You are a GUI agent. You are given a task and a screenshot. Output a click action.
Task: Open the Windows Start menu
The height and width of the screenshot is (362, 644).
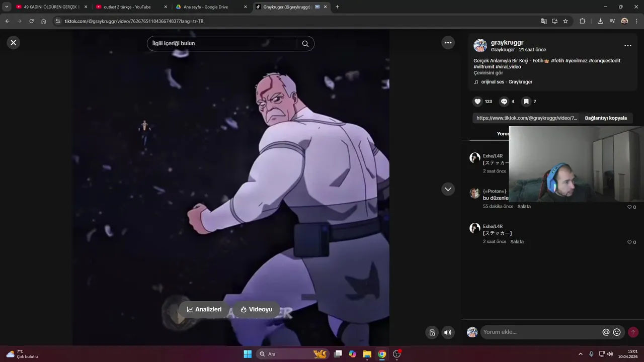[248, 354]
